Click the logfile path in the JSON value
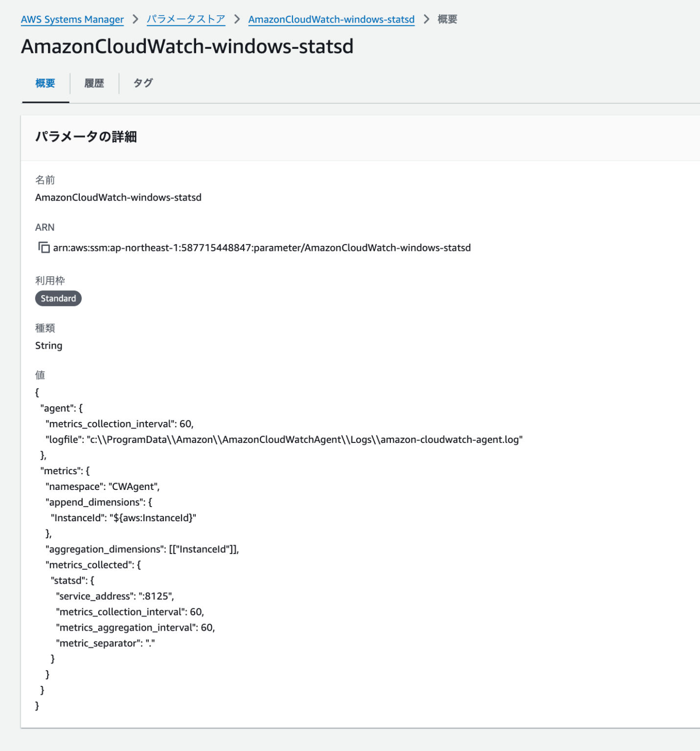Screen dimensions: 700x751 click(x=284, y=440)
